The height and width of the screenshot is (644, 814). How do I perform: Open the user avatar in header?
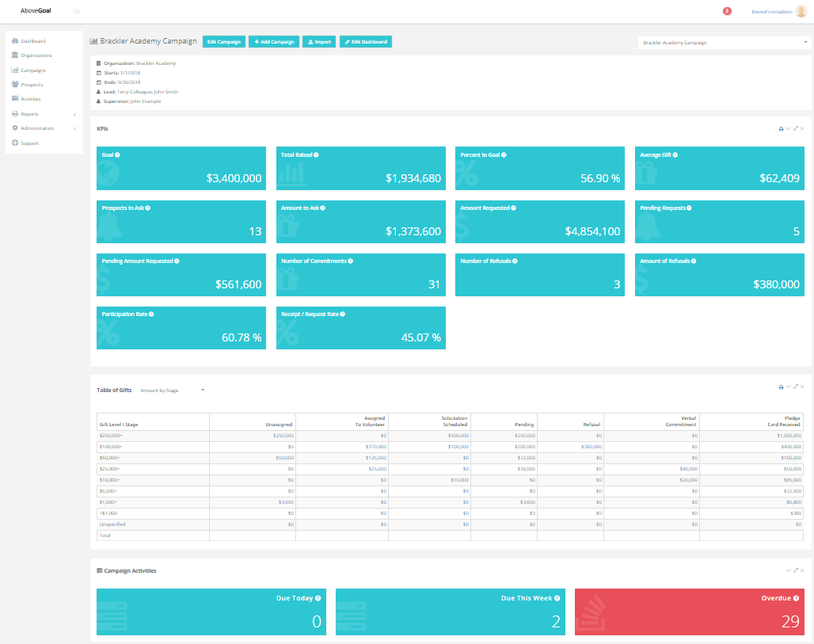801,11
